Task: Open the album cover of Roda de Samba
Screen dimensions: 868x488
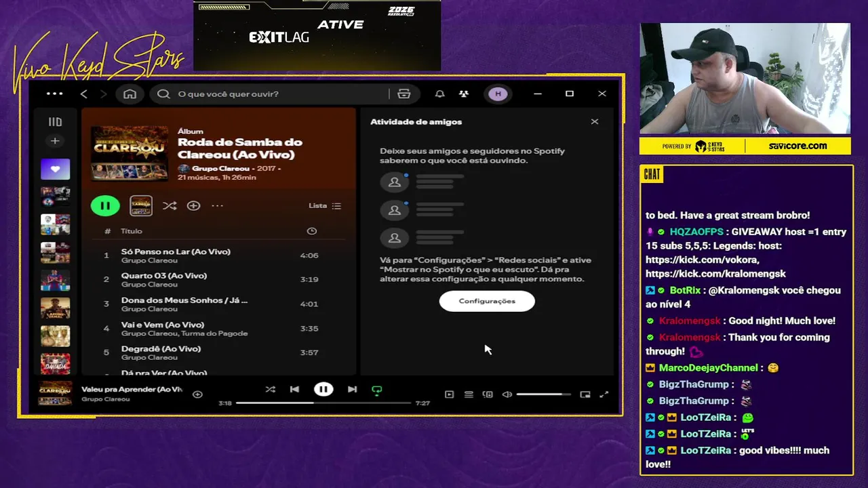Action: point(130,153)
